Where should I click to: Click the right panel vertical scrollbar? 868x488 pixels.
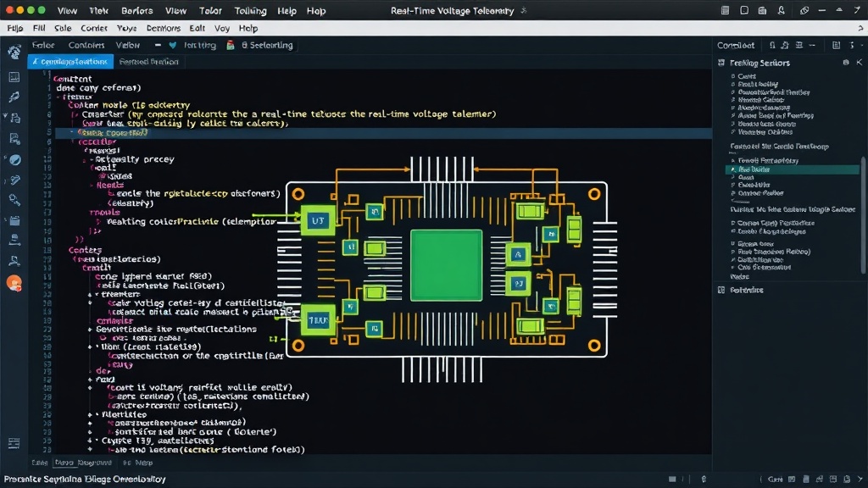[x=863, y=216]
